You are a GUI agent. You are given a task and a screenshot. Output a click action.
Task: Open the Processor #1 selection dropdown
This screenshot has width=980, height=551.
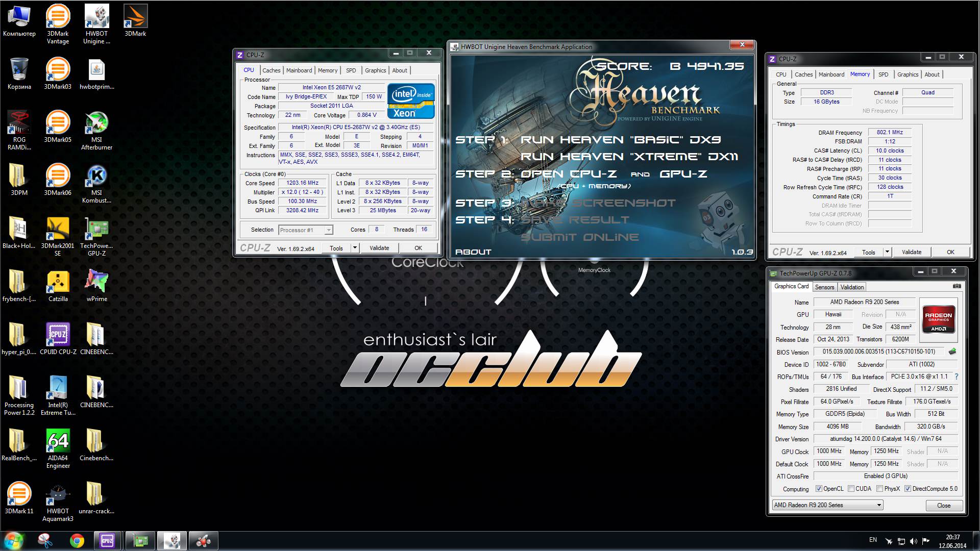pyautogui.click(x=306, y=230)
